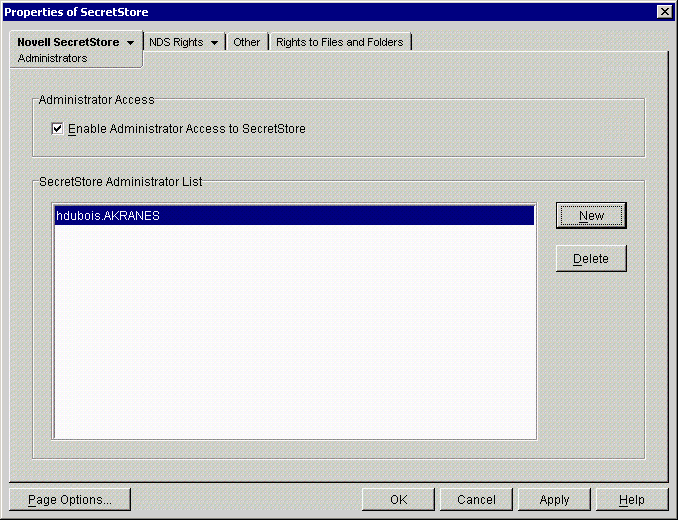This screenshot has height=520, width=678.
Task: Delete the selected administrator
Action: [x=591, y=258]
